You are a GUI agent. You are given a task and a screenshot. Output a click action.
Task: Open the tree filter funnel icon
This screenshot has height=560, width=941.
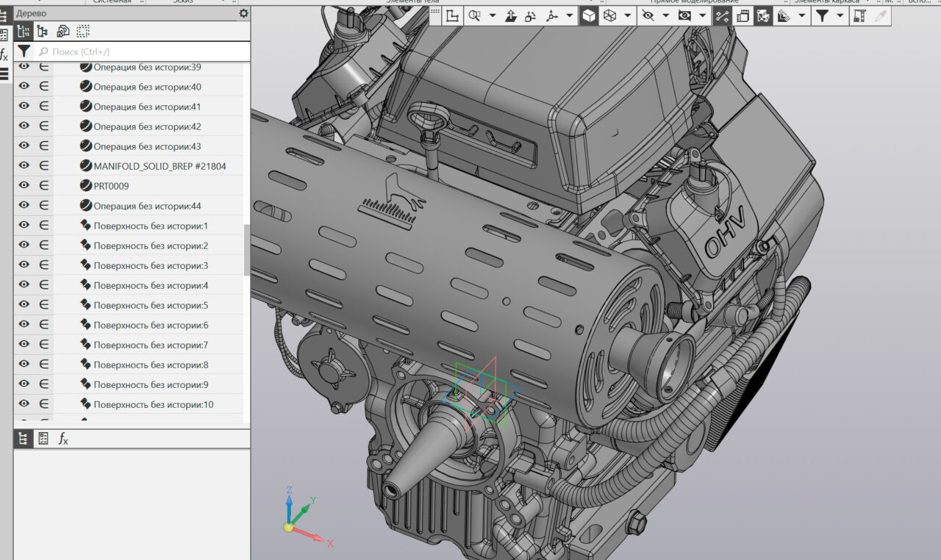click(x=24, y=51)
